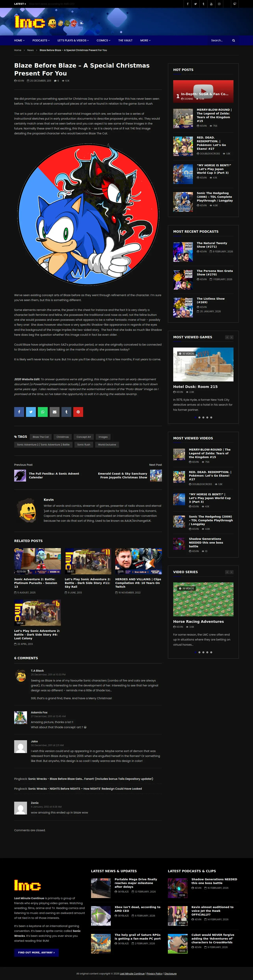Open the Sonic Wrecks NiGHTS pingback link
This screenshot has height=980, width=253.
(x=85, y=789)
